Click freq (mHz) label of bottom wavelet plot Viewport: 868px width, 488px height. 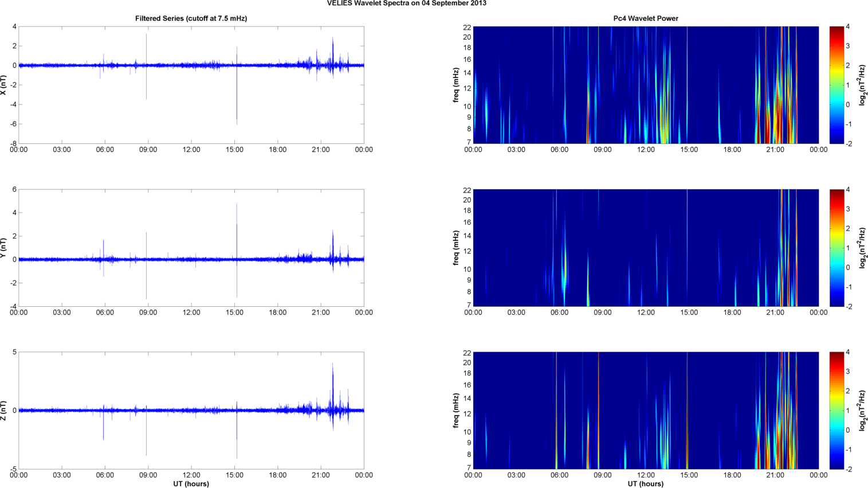(x=456, y=411)
